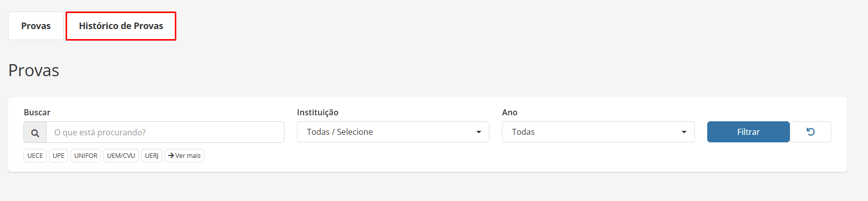Open the Histórico de Provas tab
Image resolution: width=868 pixels, height=201 pixels.
121,26
